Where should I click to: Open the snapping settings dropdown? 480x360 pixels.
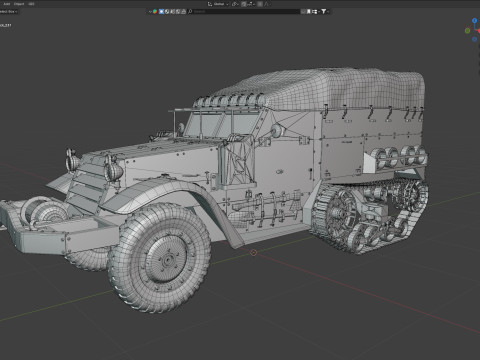point(251,4)
